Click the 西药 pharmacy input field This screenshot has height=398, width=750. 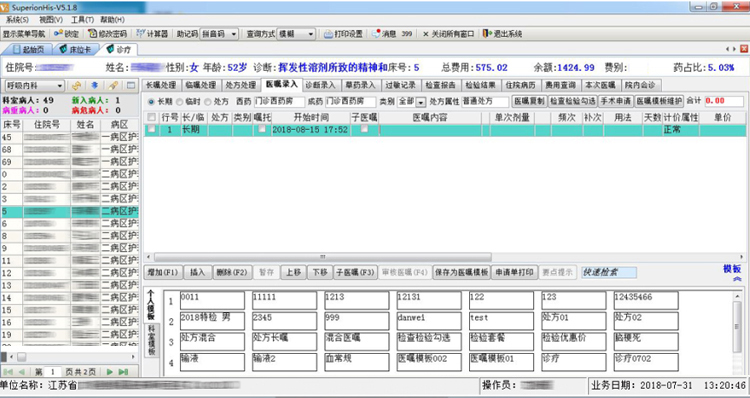[x=279, y=101]
